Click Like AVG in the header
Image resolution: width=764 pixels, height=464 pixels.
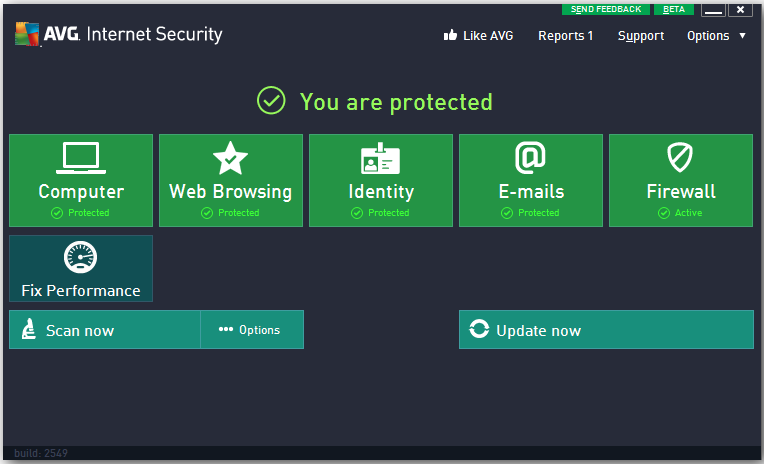tap(488, 36)
